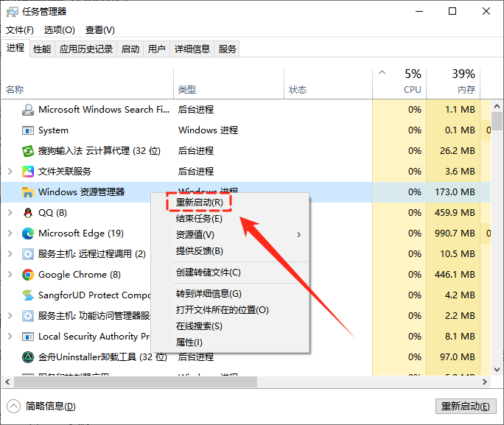Viewport: 504px width, 425px height.
Task: Click the horizontal scrollbar thumb
Action: click(136, 382)
